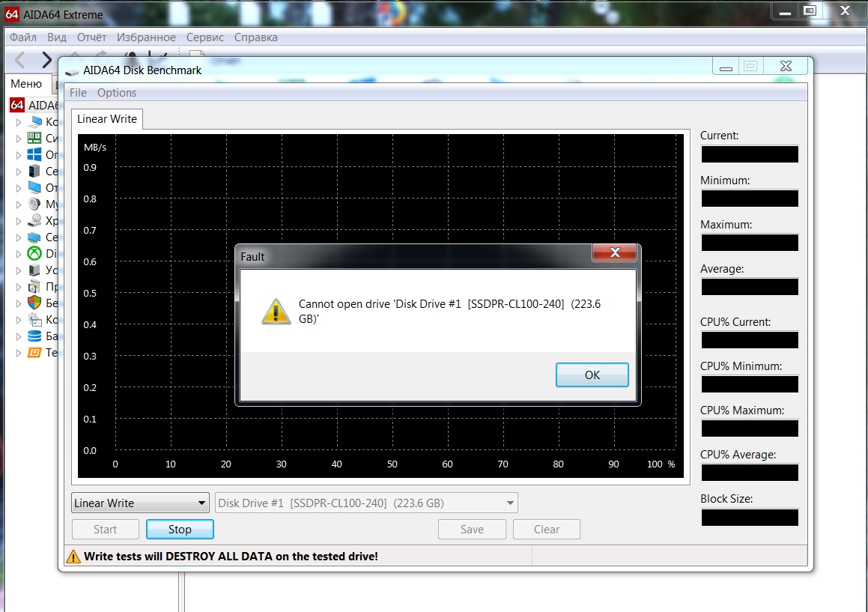Viewport: 868px width, 612px height.
Task: Click the forward arrow in AIDA64 toolbar
Action: coord(46,59)
